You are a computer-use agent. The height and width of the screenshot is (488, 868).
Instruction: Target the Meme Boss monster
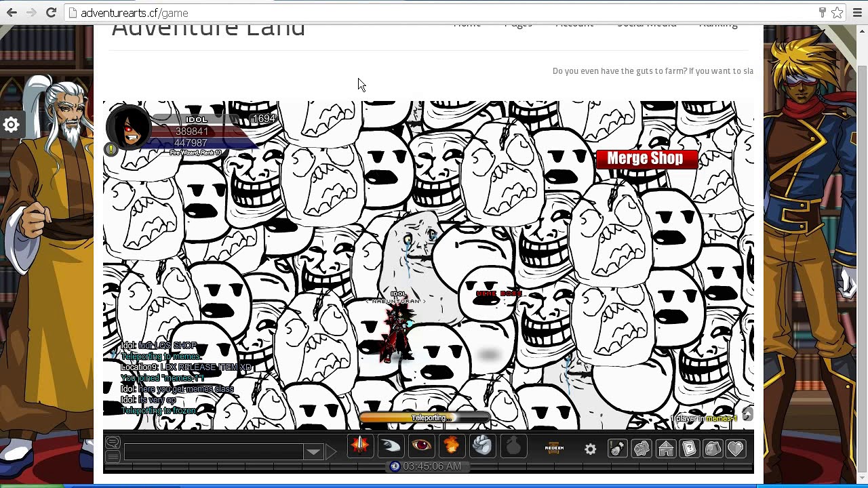[499, 294]
